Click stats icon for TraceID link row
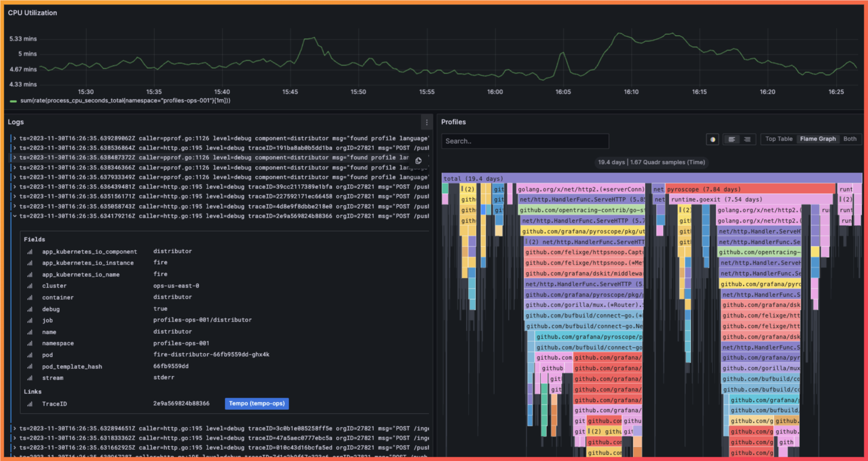868x461 pixels. (30, 404)
